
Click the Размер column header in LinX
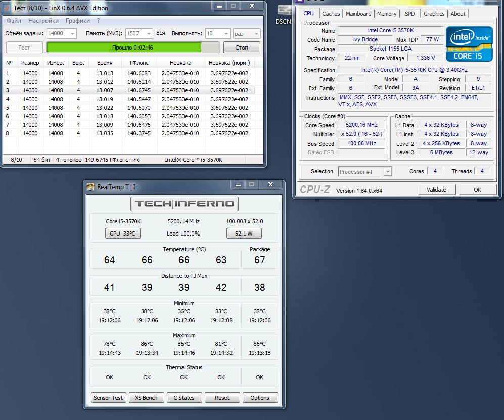tap(30, 63)
